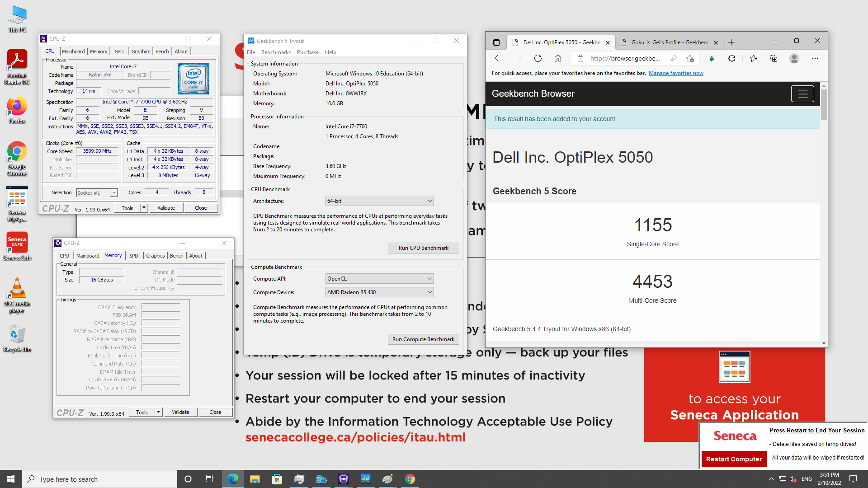Open Microsoft Store from the taskbar
The height and width of the screenshot is (488, 868).
tap(277, 479)
